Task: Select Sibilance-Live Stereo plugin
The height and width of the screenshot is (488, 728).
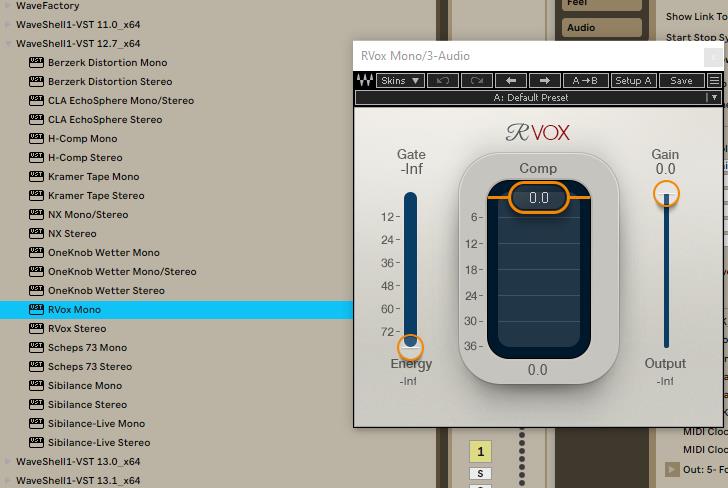Action: click(99, 443)
